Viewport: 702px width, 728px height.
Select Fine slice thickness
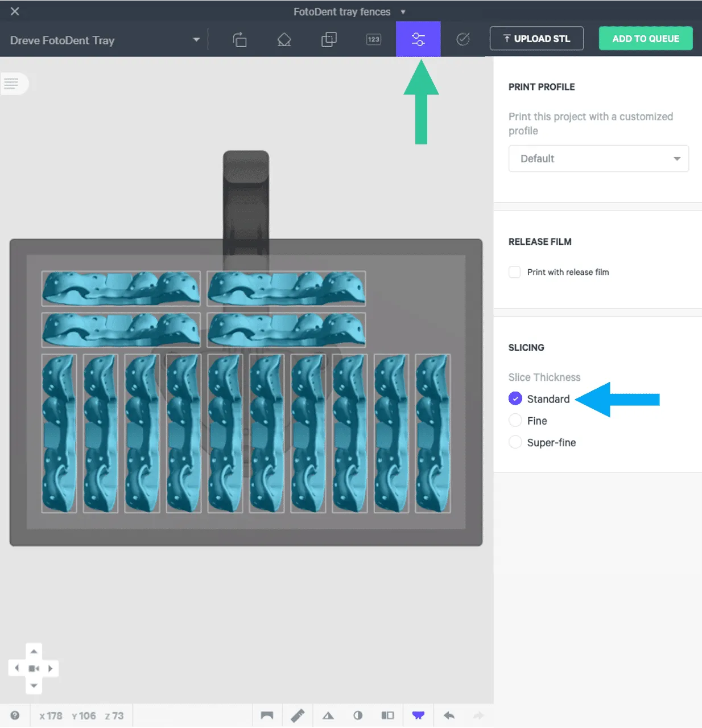point(515,421)
